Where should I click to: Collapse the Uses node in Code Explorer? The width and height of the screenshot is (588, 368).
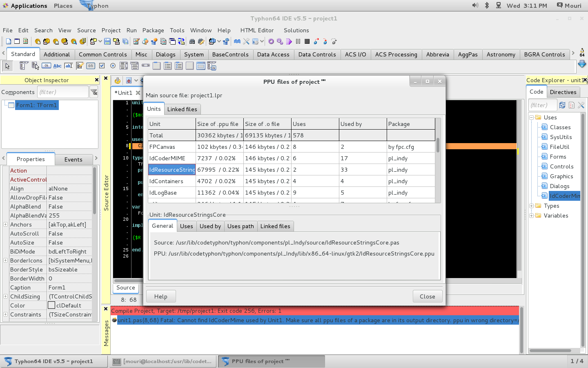(532, 117)
